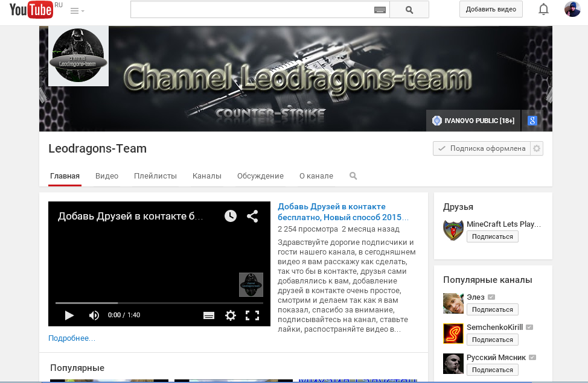The height and width of the screenshot is (383, 588).
Task: Switch to the О канале tab
Action: click(x=316, y=176)
